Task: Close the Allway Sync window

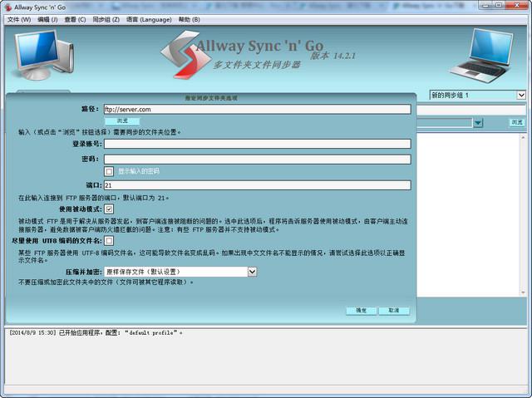Action: (517, 5)
